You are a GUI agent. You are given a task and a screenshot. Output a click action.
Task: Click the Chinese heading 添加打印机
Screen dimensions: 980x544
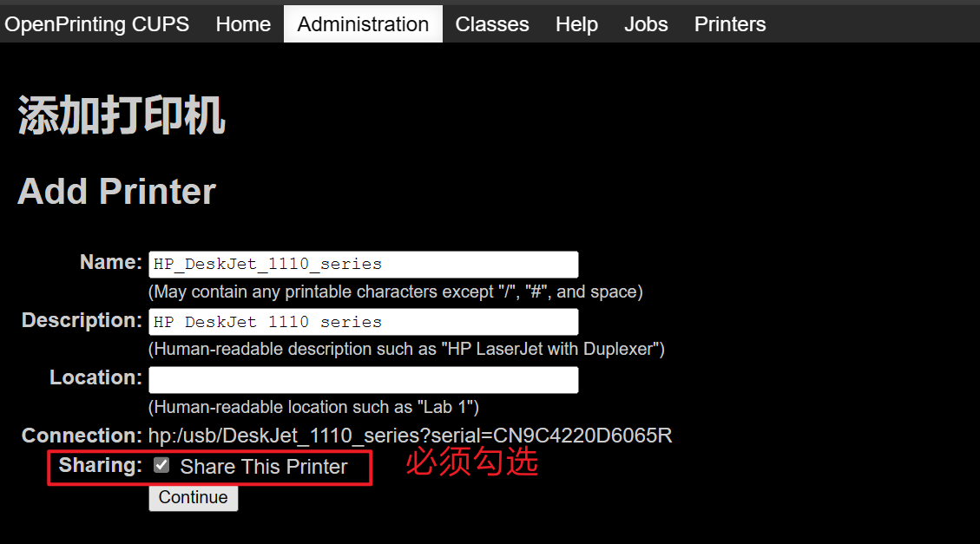tap(122, 116)
